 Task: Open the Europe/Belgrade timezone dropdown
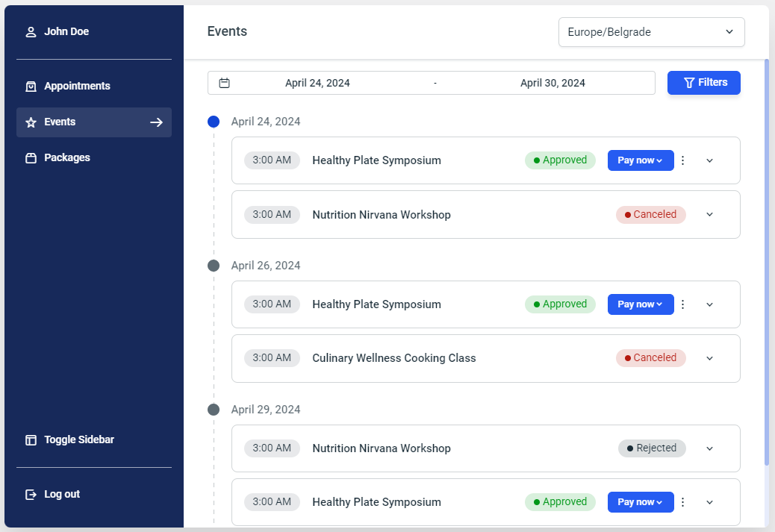click(650, 32)
